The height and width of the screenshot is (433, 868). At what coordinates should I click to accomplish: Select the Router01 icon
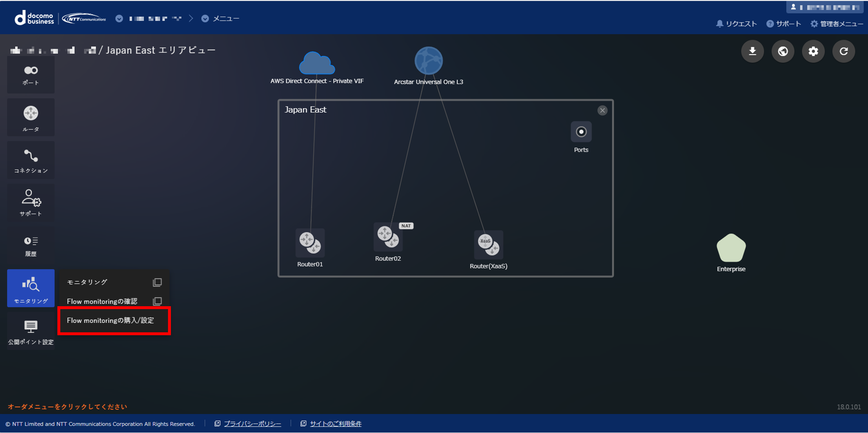click(x=310, y=243)
